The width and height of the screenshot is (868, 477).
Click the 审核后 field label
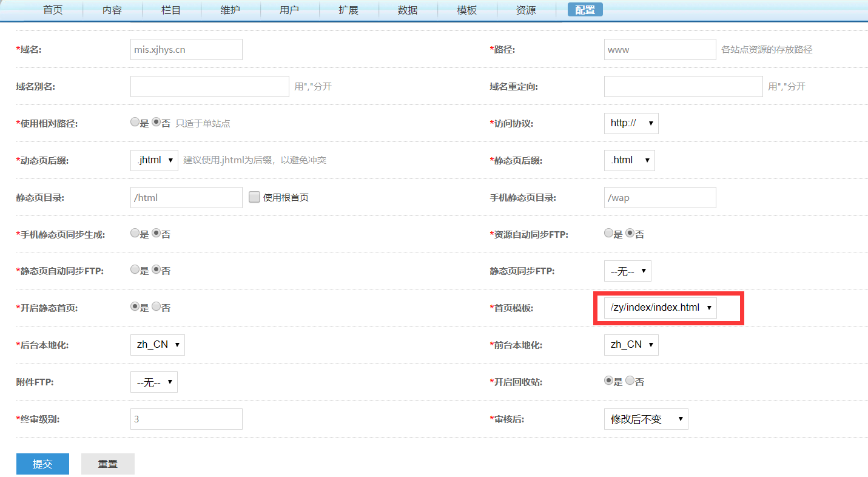[507, 419]
